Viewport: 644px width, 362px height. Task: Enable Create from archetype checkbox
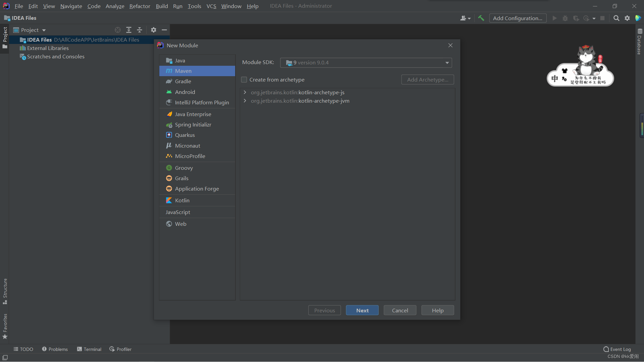pos(244,80)
